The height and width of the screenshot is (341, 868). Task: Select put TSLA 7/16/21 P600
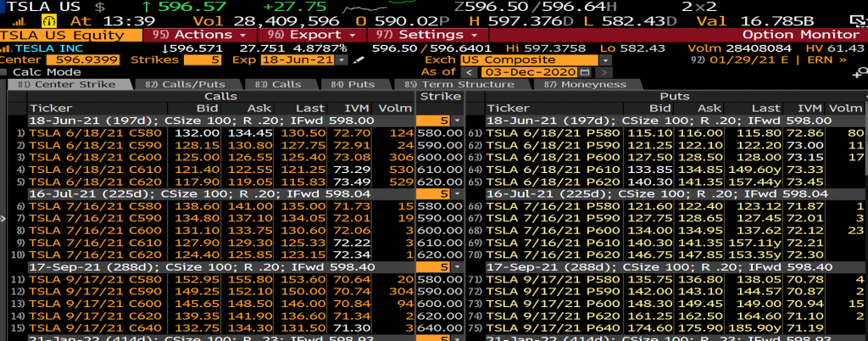pyautogui.click(x=554, y=230)
